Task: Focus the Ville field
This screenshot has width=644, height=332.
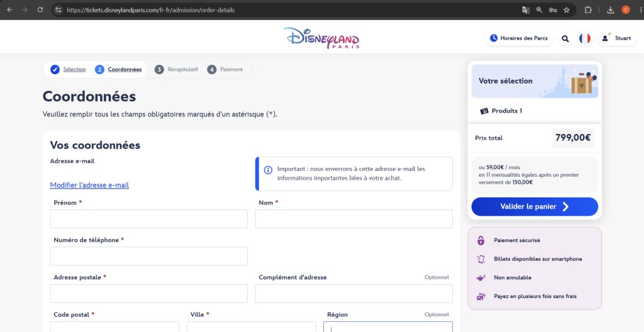Action: coord(252,327)
